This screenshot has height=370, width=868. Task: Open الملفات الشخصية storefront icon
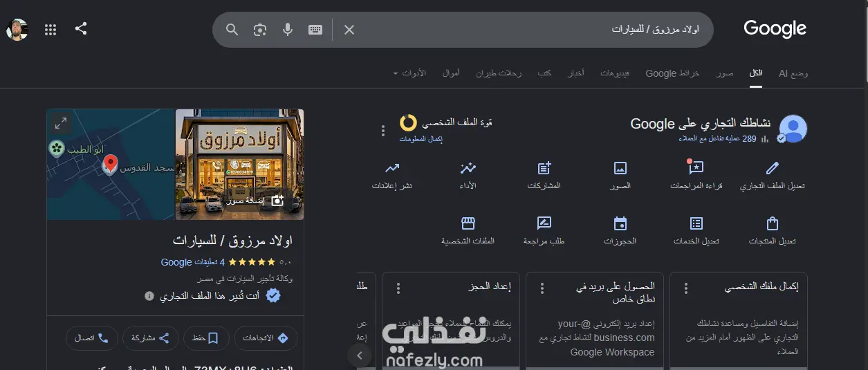coord(468,223)
